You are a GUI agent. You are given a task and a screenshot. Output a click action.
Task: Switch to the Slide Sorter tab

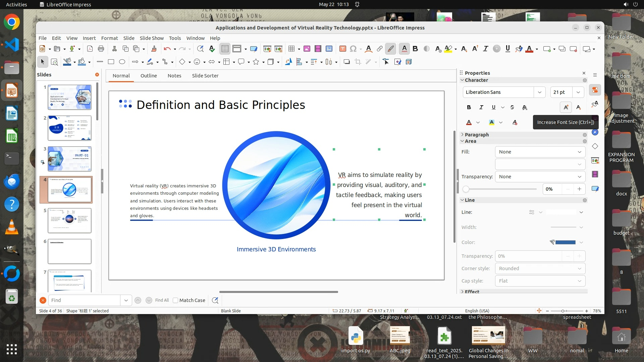(x=205, y=76)
